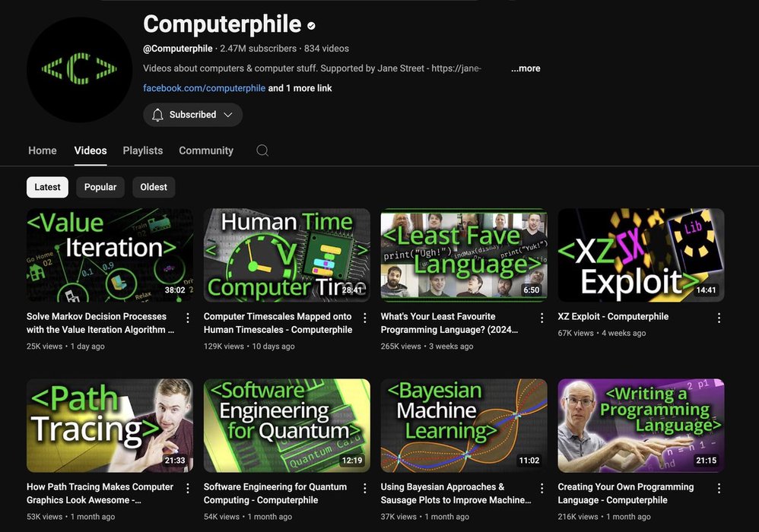The image size is (759, 532).
Task: Open Solve Markov Decision Processes video title
Action: coord(100,323)
